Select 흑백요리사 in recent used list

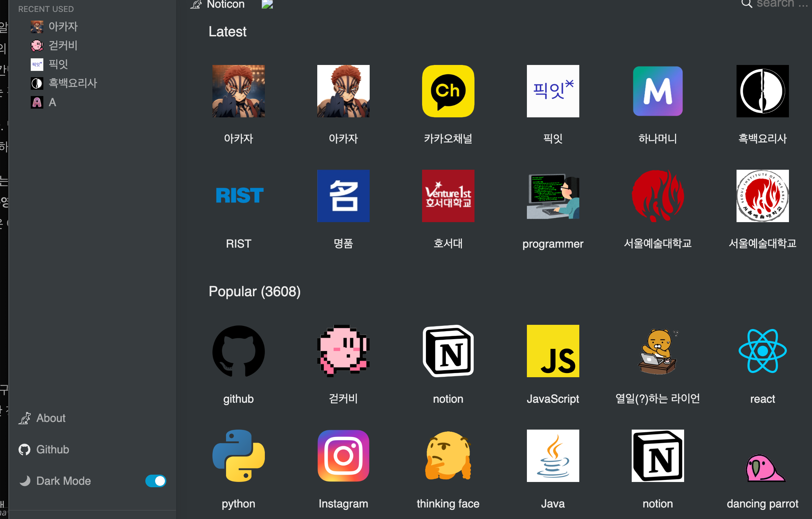[72, 83]
